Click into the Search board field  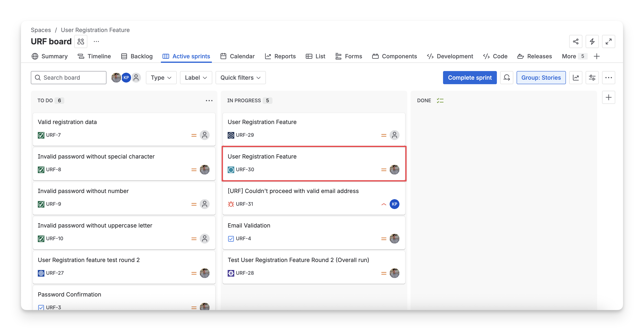[x=68, y=78]
